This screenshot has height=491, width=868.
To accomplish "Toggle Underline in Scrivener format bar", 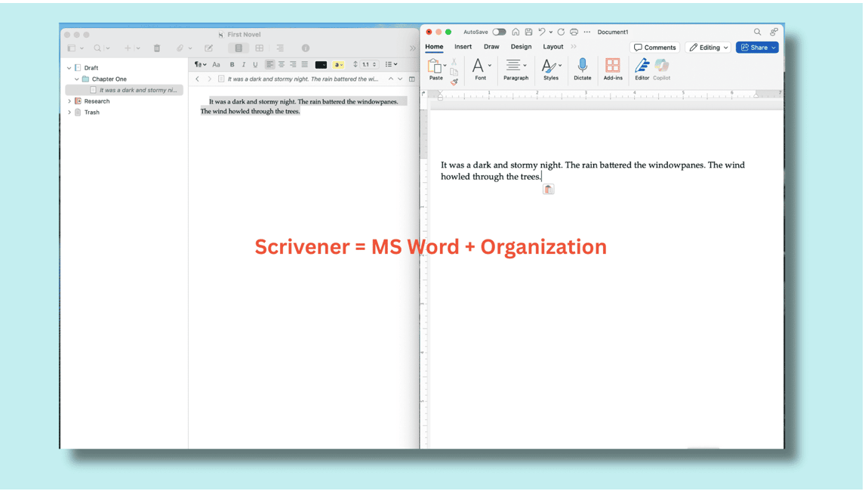I will tap(255, 65).
